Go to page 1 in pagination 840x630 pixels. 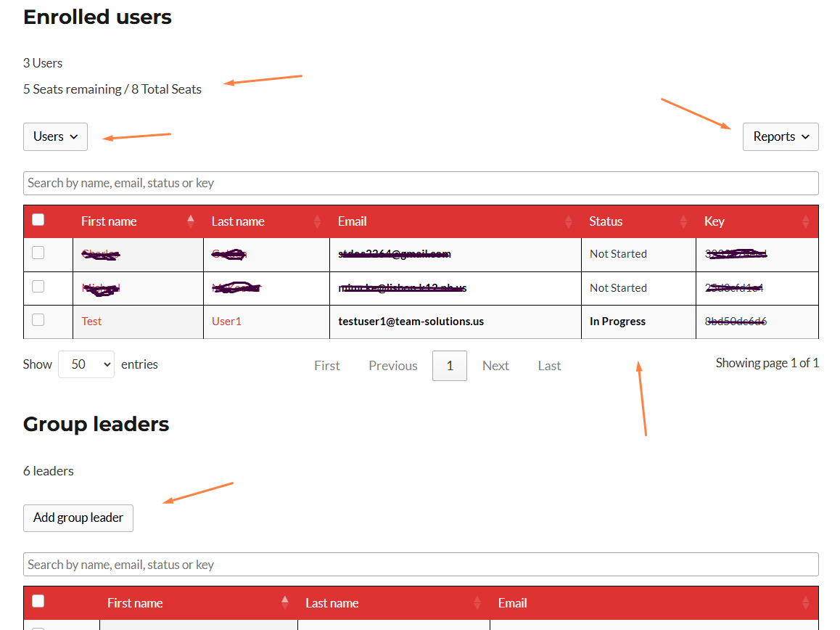click(x=449, y=366)
